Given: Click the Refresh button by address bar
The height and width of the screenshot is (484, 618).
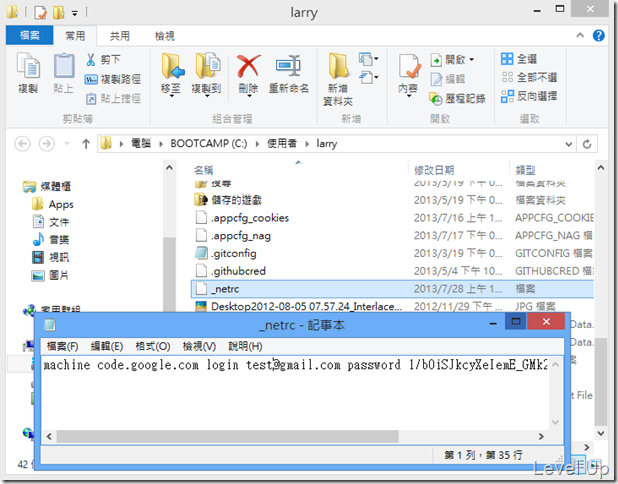Looking at the screenshot, I should click(587, 144).
